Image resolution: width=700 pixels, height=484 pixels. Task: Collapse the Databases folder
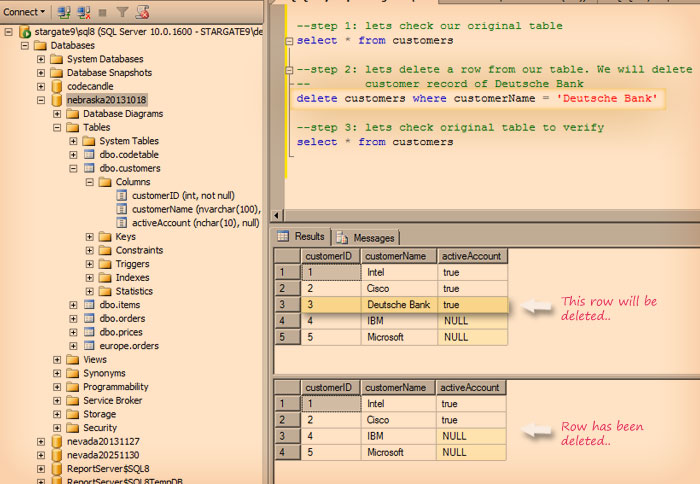25,46
